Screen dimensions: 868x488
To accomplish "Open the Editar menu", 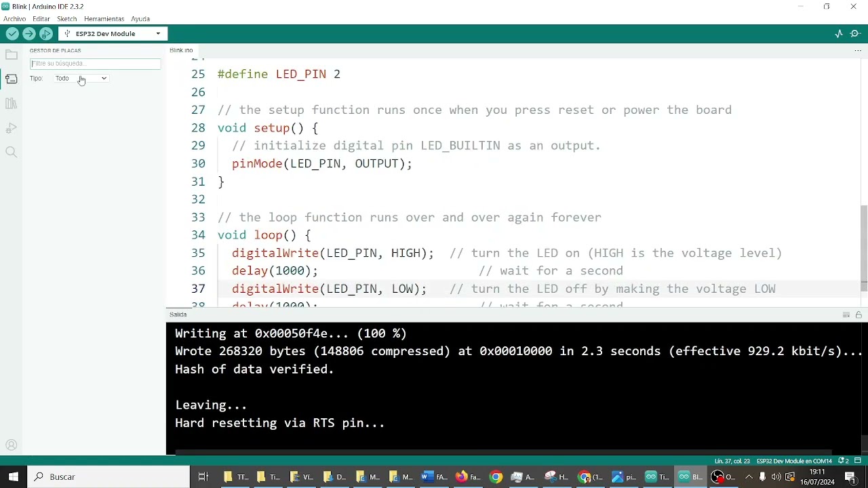I will (x=41, y=19).
